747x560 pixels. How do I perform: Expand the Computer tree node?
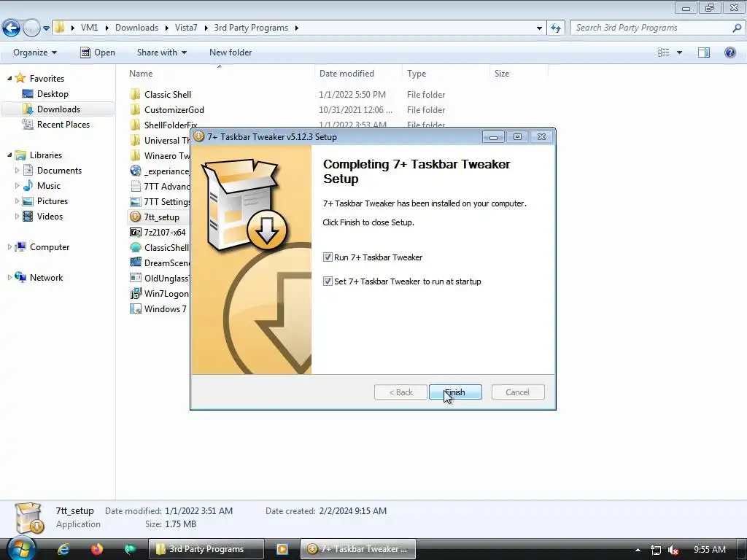pyautogui.click(x=9, y=246)
